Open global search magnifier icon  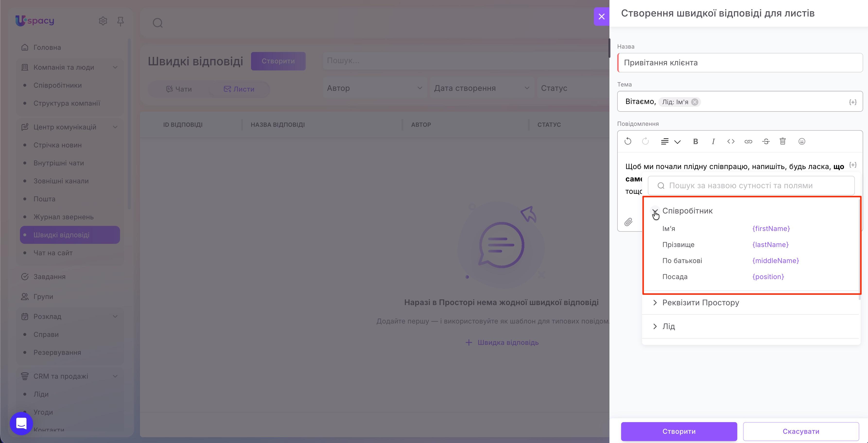click(x=158, y=23)
